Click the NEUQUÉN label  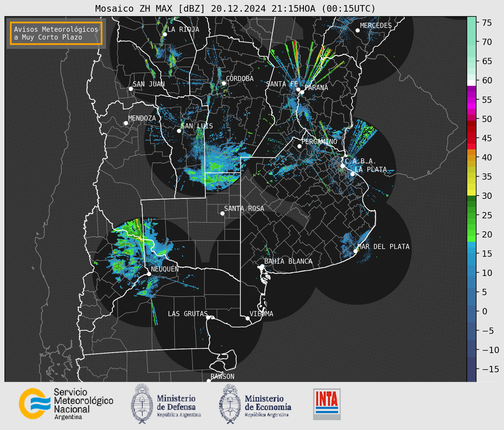[165, 269]
